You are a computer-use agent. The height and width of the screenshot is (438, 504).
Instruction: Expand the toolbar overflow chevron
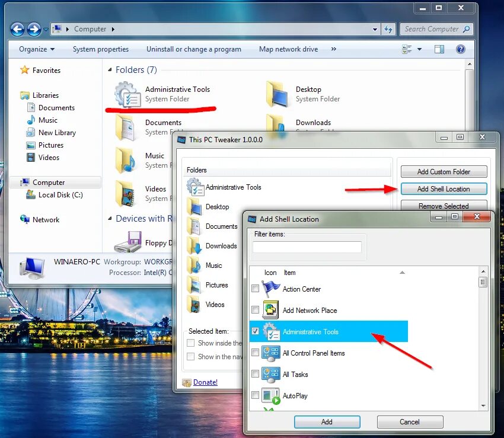(334, 49)
